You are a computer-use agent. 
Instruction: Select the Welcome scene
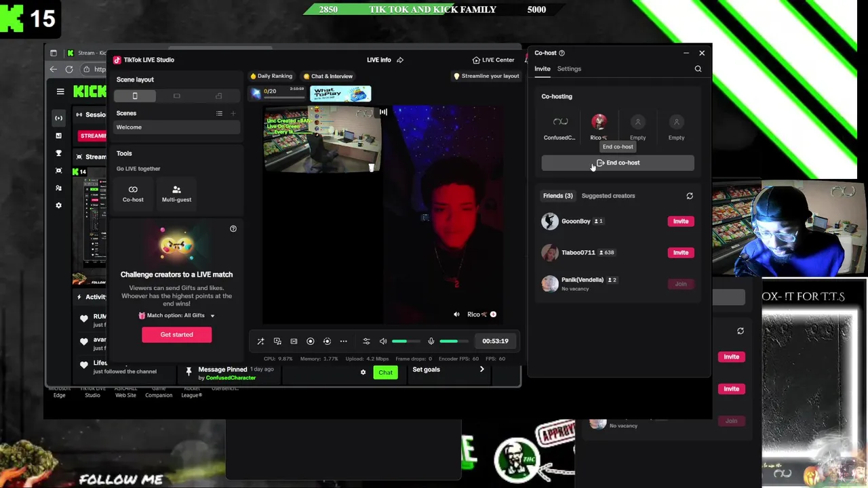pyautogui.click(x=176, y=127)
